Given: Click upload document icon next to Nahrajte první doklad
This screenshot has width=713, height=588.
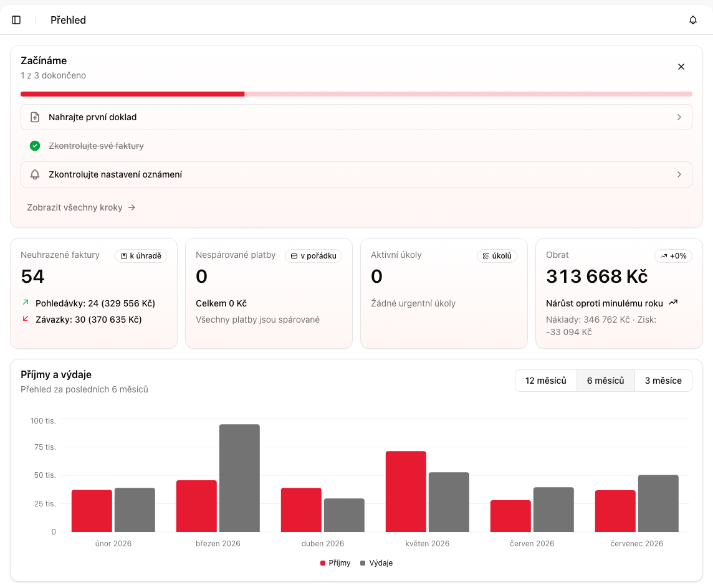Looking at the screenshot, I should (35, 117).
